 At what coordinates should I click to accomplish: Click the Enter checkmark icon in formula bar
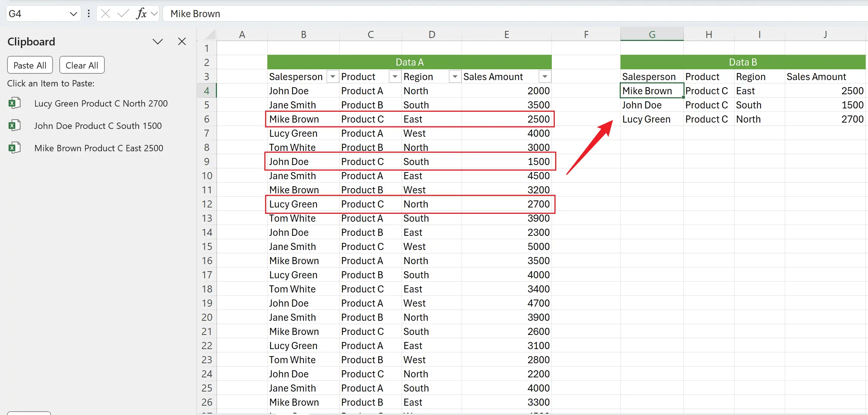tap(123, 13)
